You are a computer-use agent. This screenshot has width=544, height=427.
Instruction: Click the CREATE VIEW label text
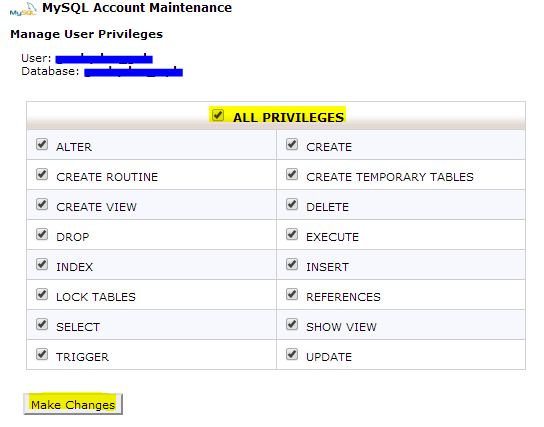tap(96, 207)
